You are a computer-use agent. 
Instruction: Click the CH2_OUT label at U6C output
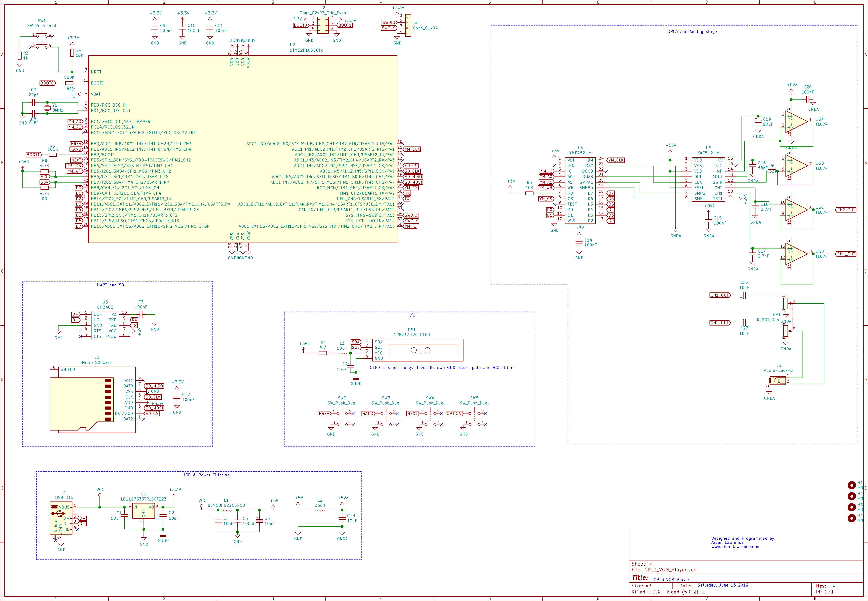point(846,210)
